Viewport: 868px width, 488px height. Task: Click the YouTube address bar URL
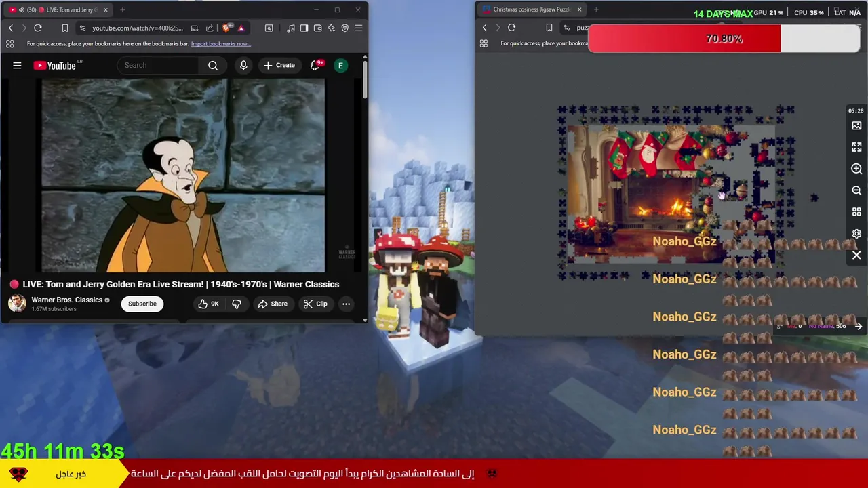pos(138,28)
